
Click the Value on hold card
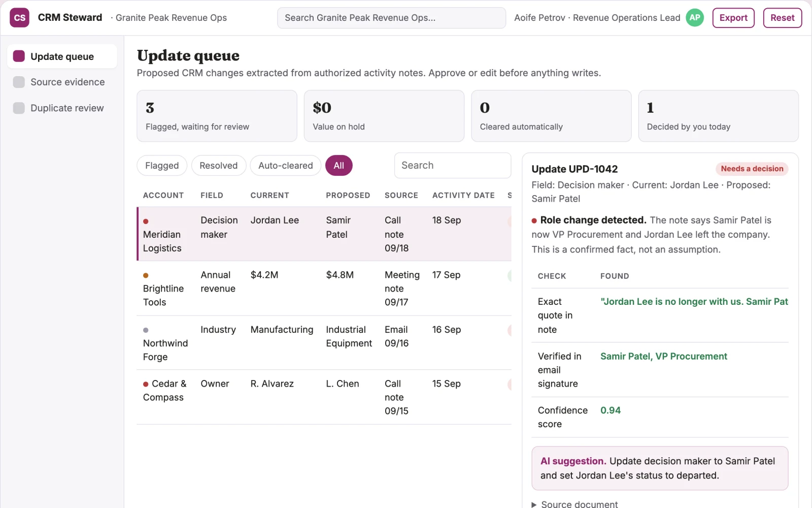coord(384,116)
